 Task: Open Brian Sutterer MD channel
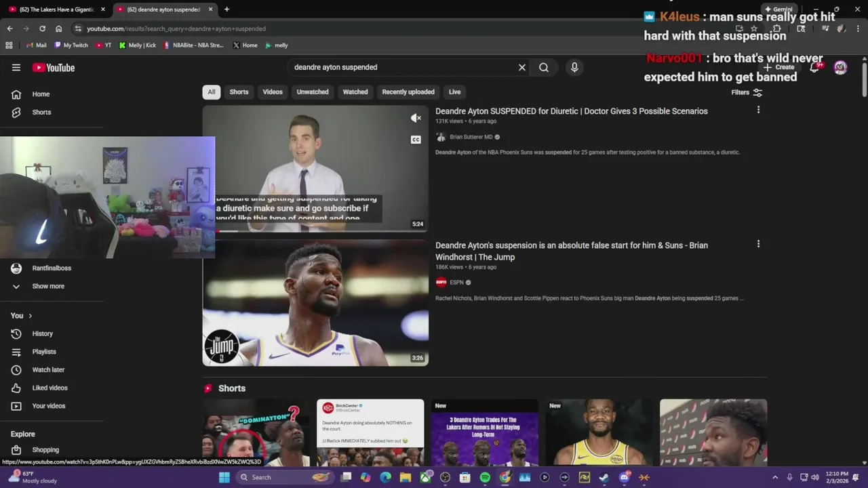(x=471, y=137)
